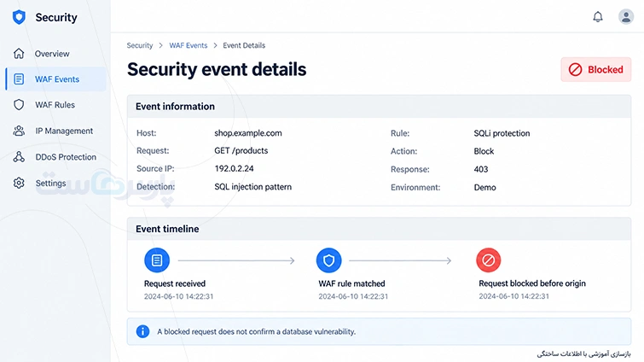Screen dimensions: 644x362
Task: Click the blocked request notice text
Action: click(x=256, y=331)
